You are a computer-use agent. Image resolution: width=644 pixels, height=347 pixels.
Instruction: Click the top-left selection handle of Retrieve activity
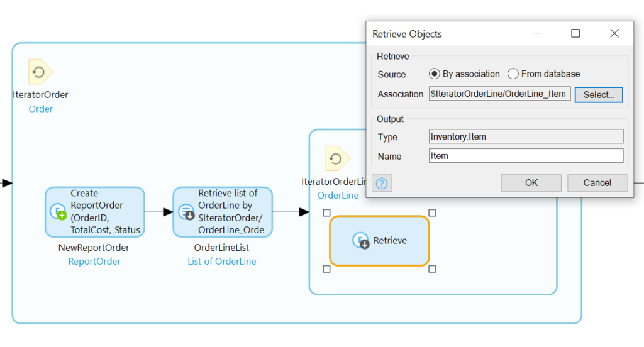point(326,213)
